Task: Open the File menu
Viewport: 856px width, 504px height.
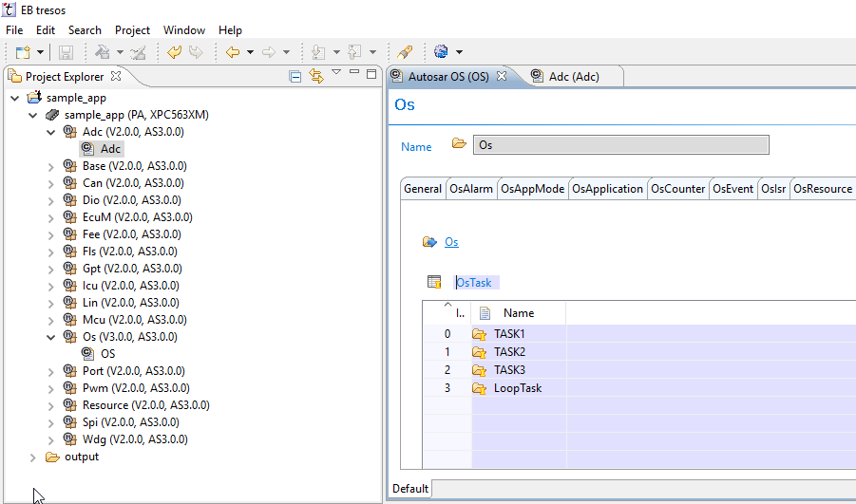Action: point(14,30)
